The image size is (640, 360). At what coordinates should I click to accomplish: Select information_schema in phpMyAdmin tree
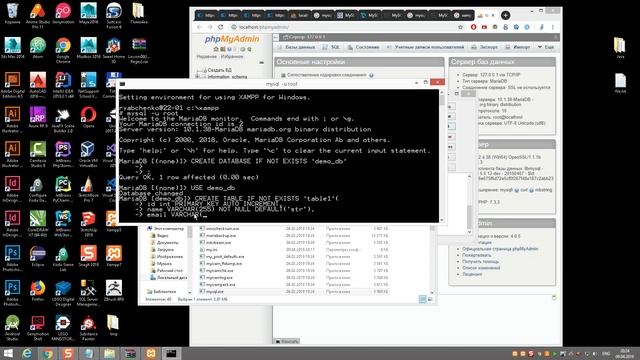click(x=227, y=77)
